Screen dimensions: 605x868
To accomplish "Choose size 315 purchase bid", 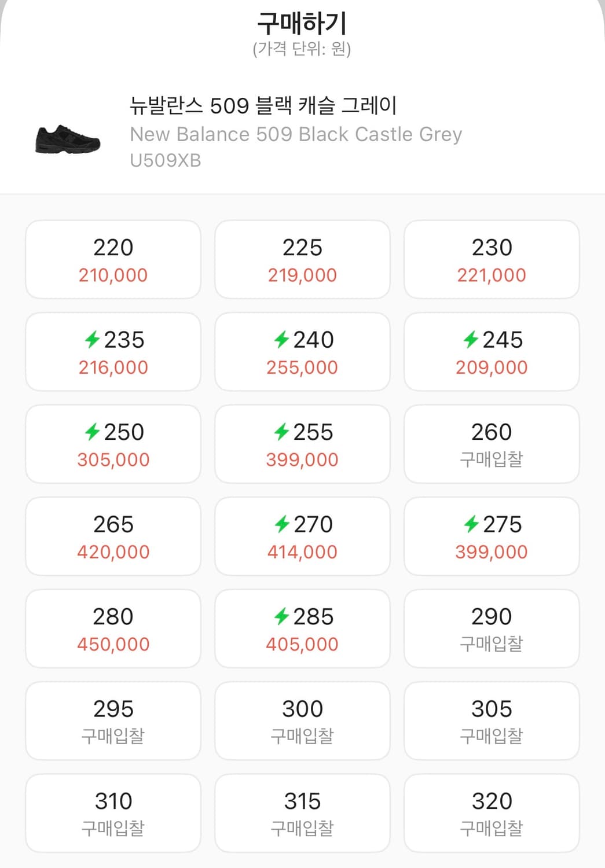I will coord(302,814).
